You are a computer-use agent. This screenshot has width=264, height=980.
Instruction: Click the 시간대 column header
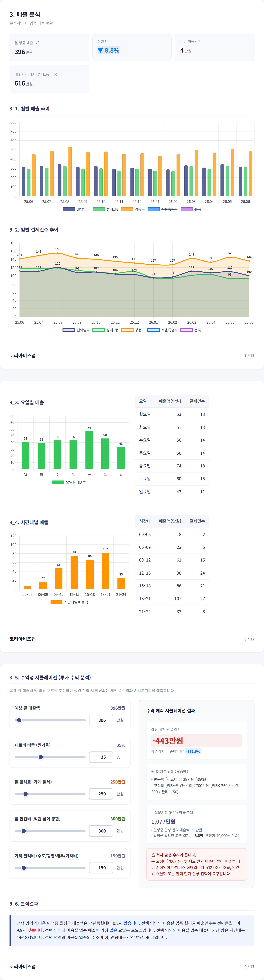click(x=145, y=521)
